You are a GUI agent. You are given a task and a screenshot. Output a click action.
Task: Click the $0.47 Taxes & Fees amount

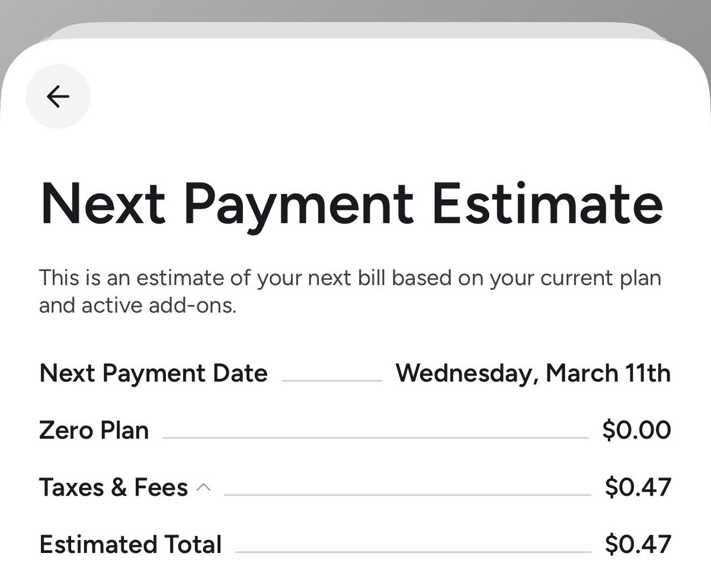coord(638,487)
